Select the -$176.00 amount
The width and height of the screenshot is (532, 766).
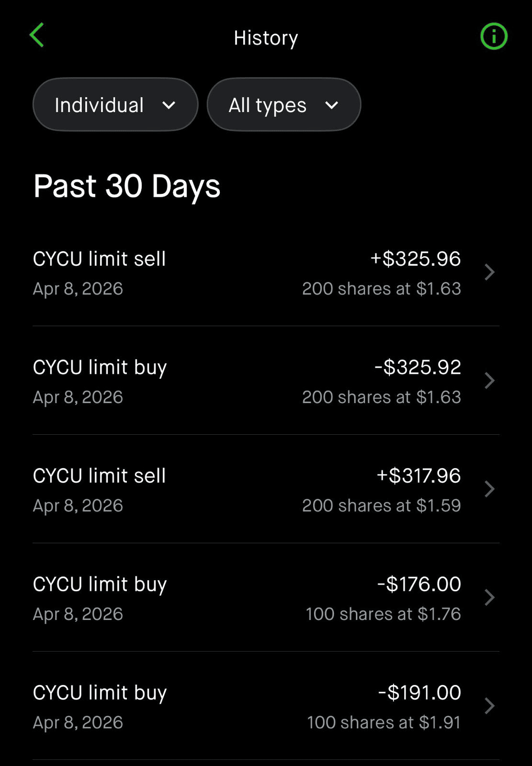(419, 584)
